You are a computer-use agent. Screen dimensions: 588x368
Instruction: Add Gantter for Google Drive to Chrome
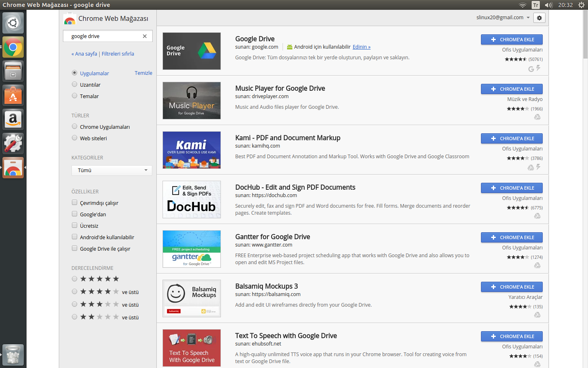tap(512, 238)
